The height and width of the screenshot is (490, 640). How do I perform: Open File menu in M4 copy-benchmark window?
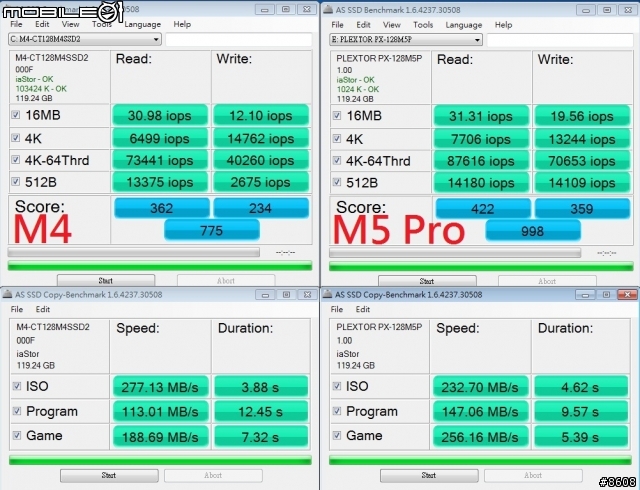(x=17, y=309)
